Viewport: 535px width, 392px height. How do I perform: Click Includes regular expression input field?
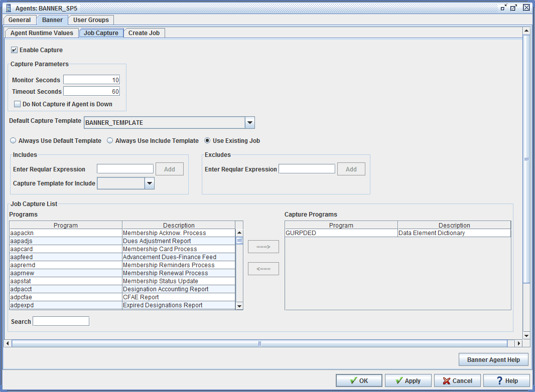point(125,169)
